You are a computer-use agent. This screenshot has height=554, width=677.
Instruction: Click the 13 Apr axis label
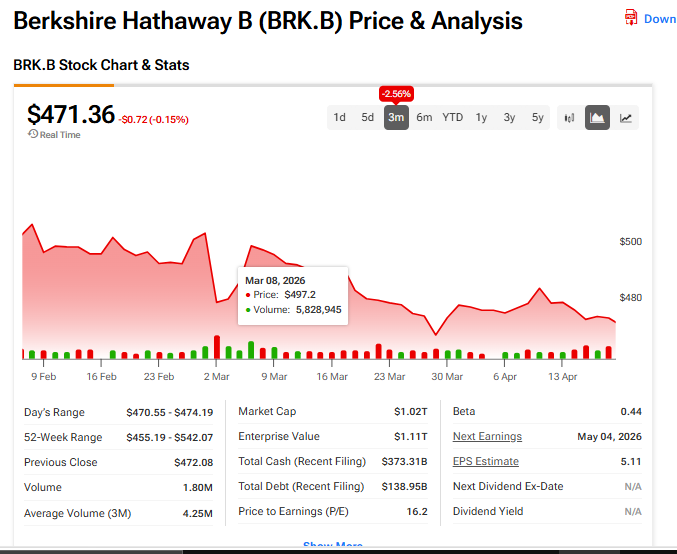pyautogui.click(x=562, y=377)
